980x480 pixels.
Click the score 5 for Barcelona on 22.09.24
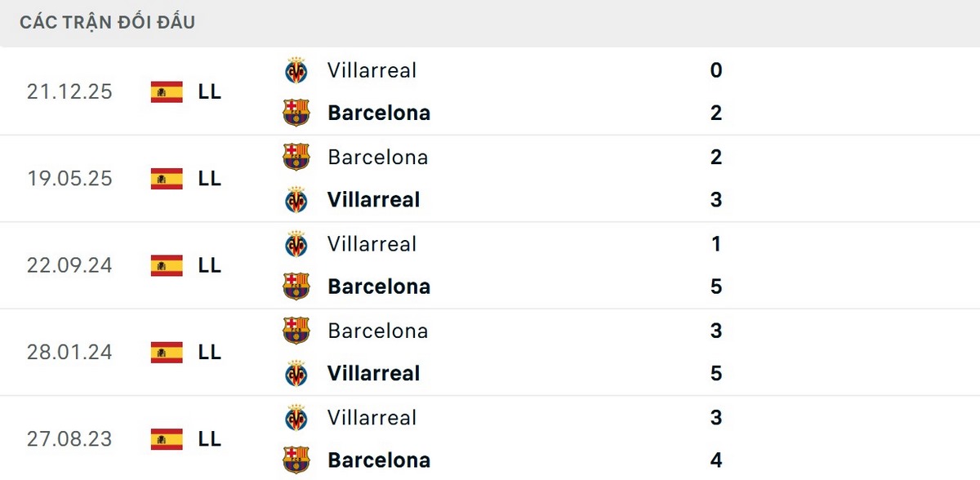pos(716,287)
